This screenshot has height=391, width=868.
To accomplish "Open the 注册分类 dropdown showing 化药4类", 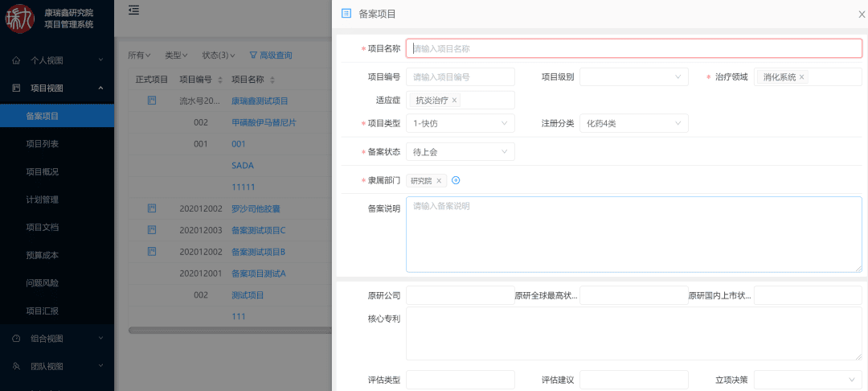I will tap(634, 123).
